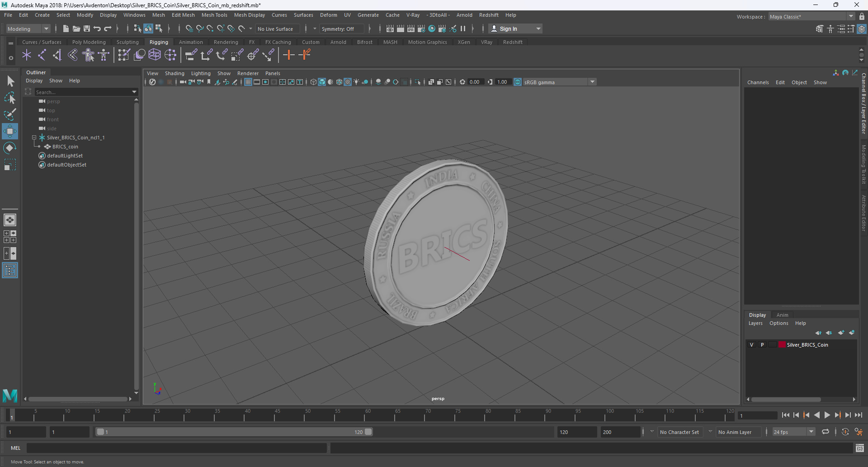868x467 pixels.
Task: Switch to the Animation shelf tab
Action: pos(191,42)
